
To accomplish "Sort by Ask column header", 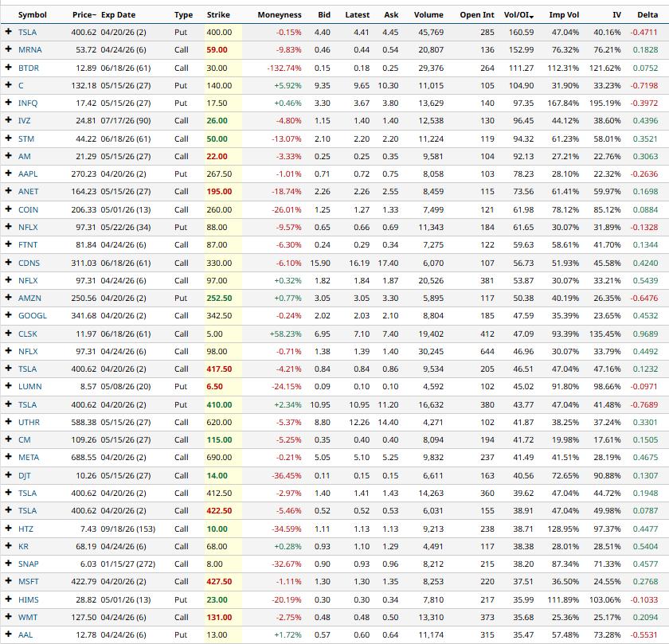I will tap(391, 15).
